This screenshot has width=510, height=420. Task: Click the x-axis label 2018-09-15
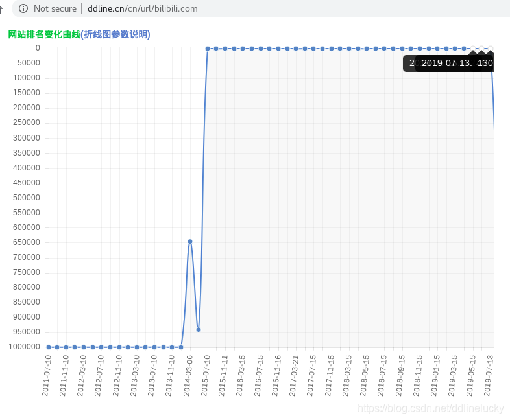400,376
